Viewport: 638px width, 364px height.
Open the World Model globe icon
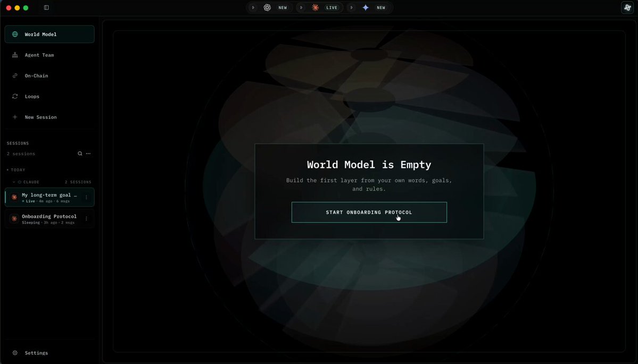coord(15,34)
